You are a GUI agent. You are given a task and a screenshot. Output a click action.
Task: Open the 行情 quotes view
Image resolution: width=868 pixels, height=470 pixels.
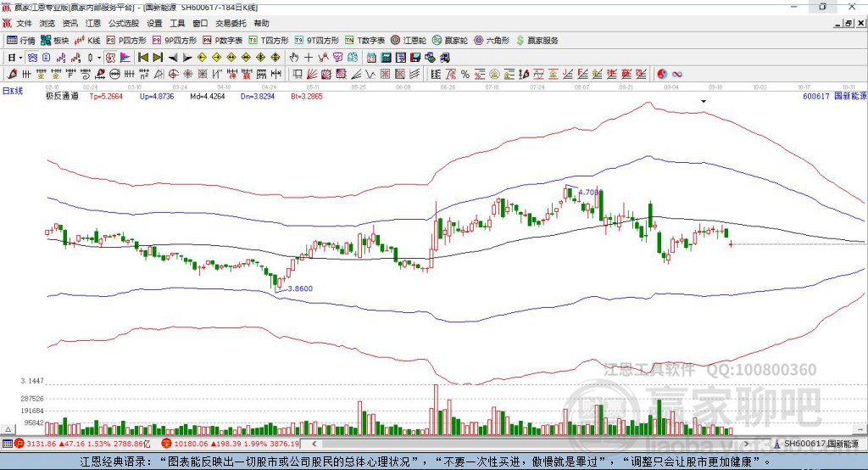point(21,41)
